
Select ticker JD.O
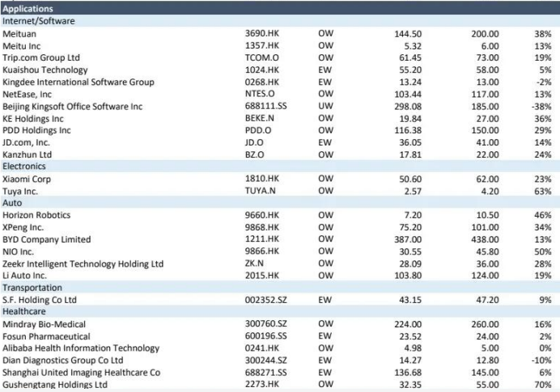254,142
